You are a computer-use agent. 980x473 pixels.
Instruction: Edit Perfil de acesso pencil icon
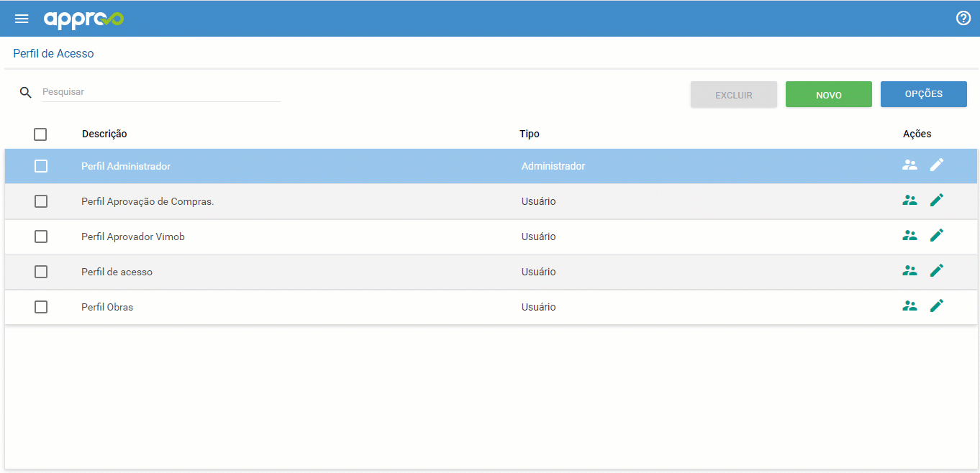[936, 270]
